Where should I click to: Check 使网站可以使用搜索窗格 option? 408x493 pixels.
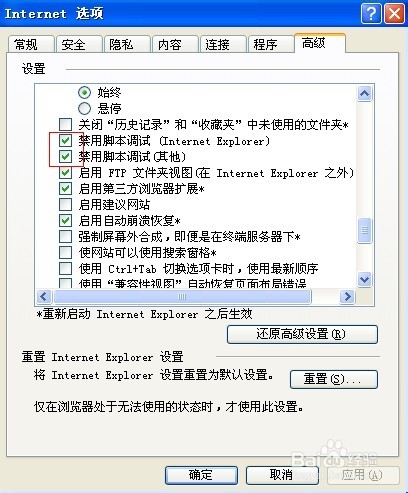tap(65, 252)
